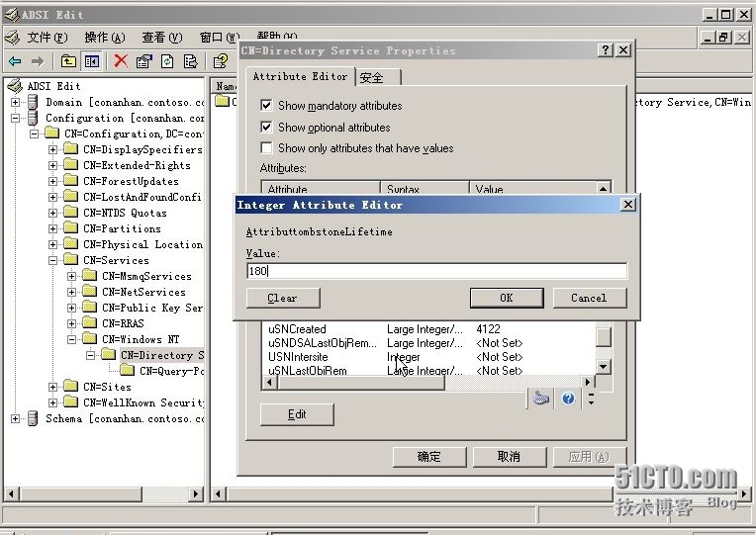Open the ADSI Edit root node icon
This screenshot has height=535, width=756.
[15, 86]
